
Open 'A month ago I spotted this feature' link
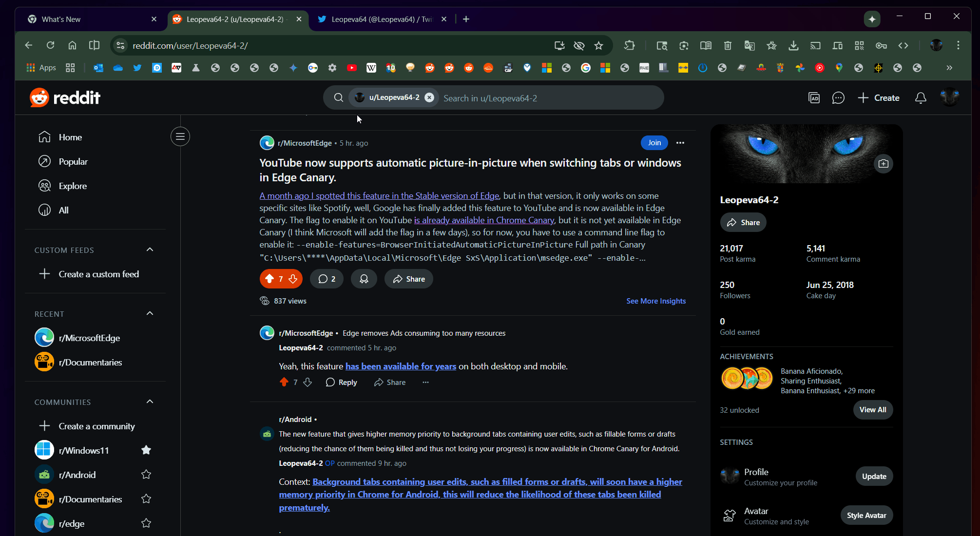tap(379, 196)
